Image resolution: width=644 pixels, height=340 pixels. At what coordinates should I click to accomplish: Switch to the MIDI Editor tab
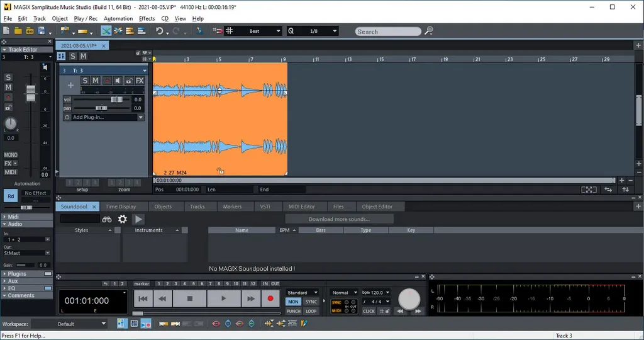pos(301,207)
